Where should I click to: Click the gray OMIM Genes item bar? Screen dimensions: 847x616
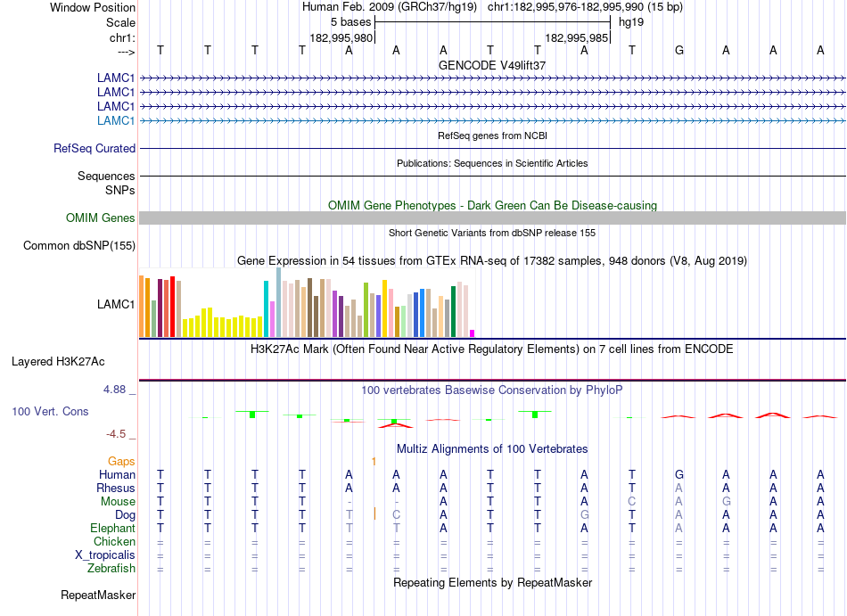(492, 218)
